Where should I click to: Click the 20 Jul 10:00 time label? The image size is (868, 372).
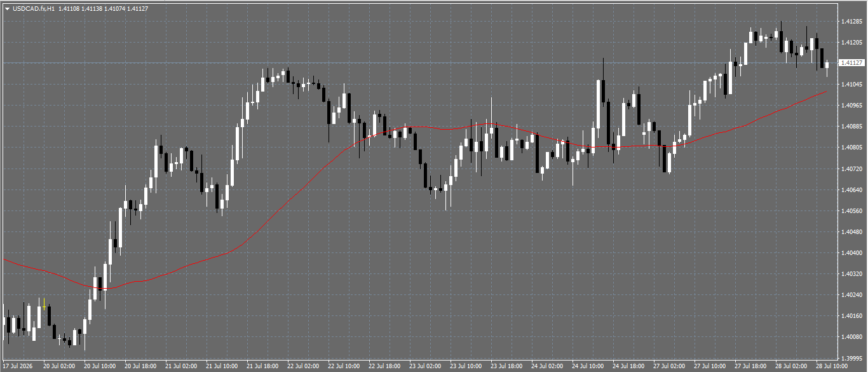(100, 367)
